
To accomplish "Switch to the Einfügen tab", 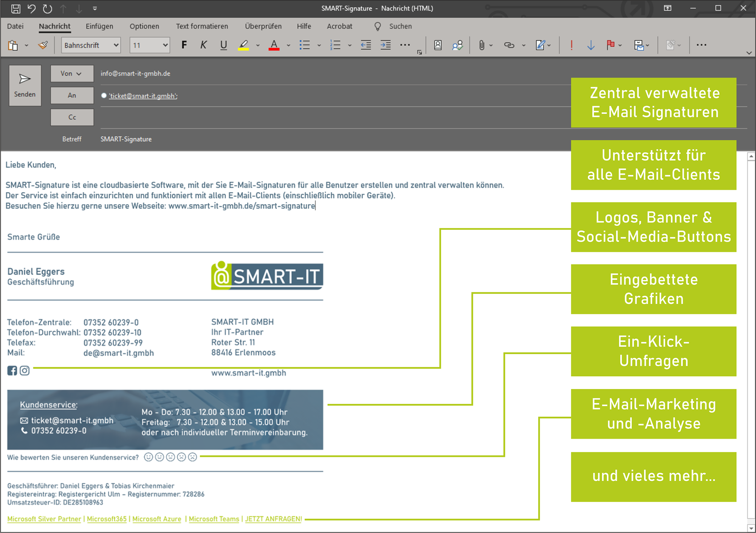I will coord(99,26).
